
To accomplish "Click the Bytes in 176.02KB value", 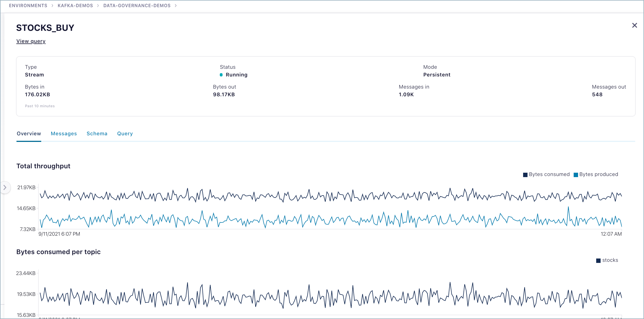I will [x=37, y=95].
